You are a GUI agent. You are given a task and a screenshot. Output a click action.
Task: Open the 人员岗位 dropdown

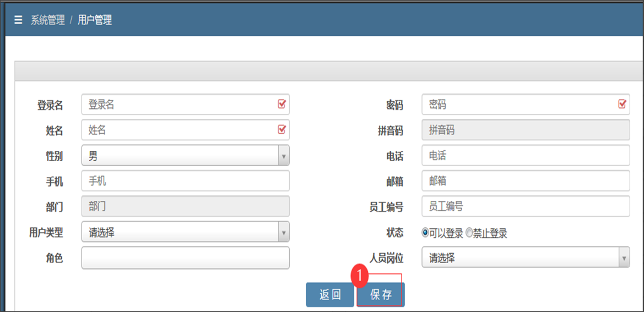(x=526, y=258)
